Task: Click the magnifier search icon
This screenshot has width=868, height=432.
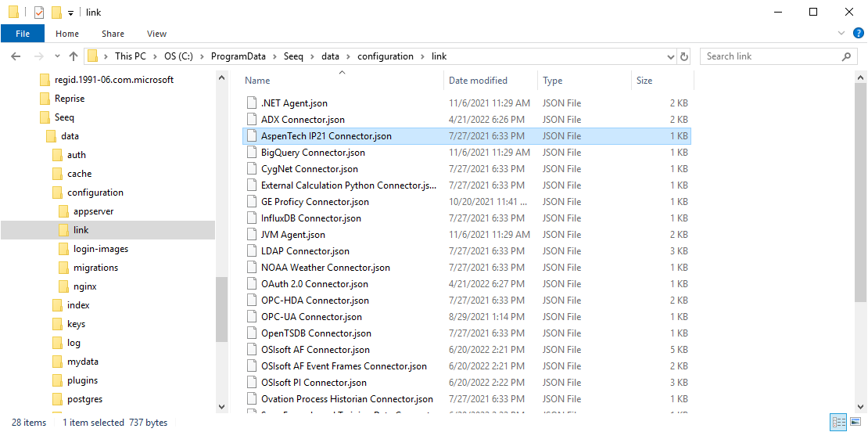Action: coord(846,56)
